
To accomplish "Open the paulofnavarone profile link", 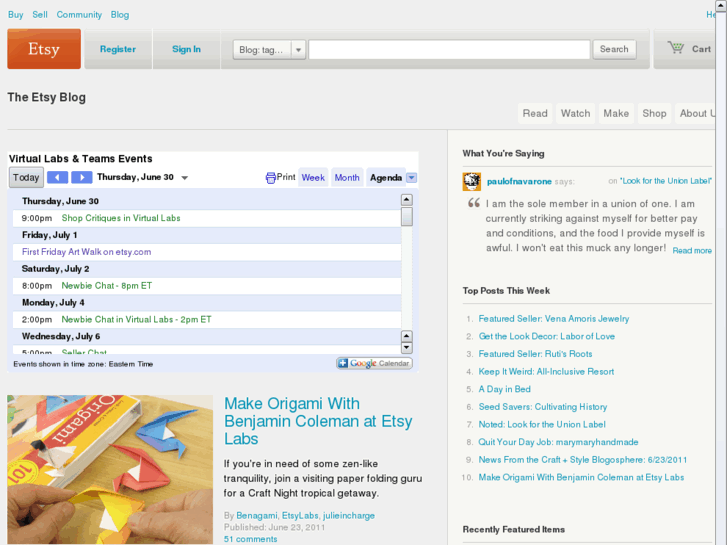I will pyautogui.click(x=519, y=181).
